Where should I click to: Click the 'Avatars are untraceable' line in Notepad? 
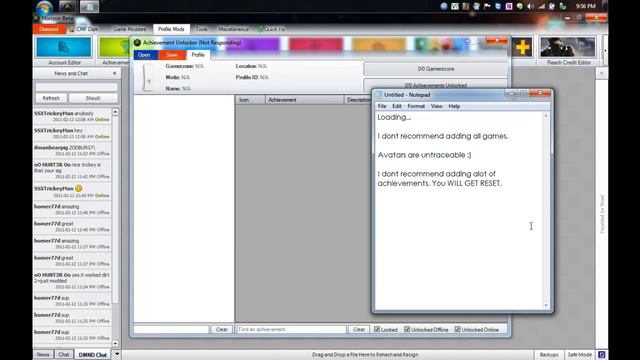click(424, 155)
